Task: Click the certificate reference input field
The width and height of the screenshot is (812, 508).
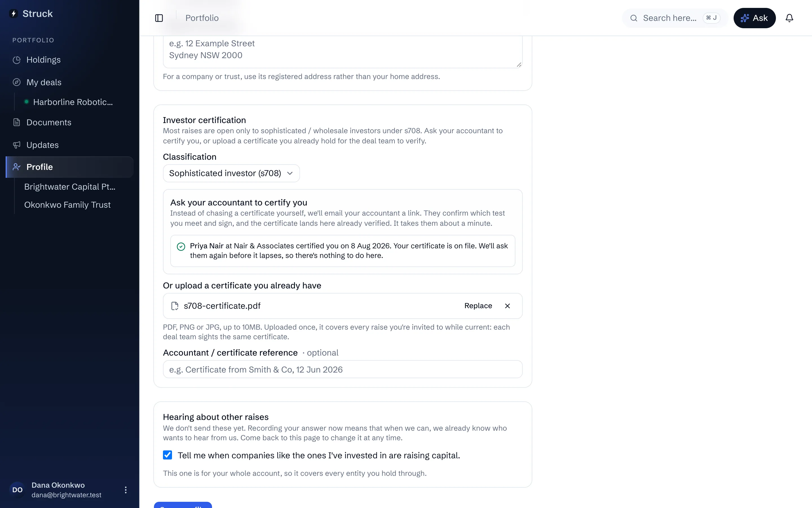Action: (x=343, y=369)
